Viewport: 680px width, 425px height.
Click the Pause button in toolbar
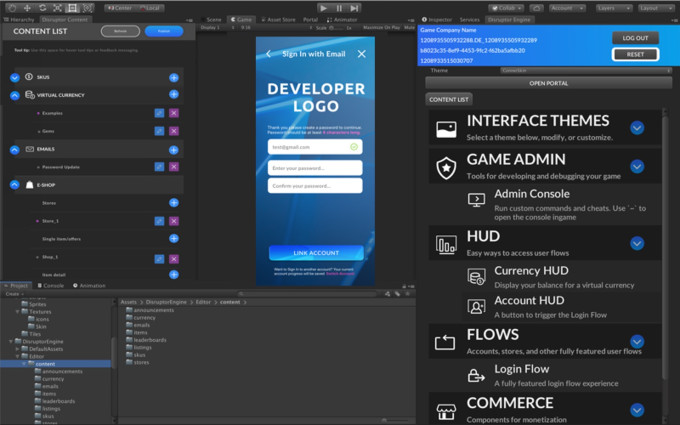point(339,7)
